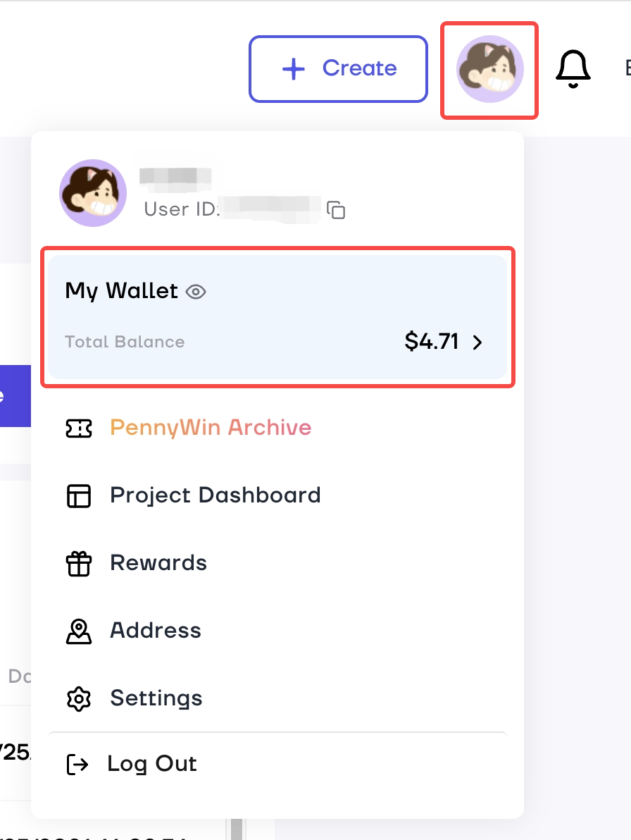Image resolution: width=631 pixels, height=840 pixels.
Task: Open Project Dashboard from menu
Action: [215, 495]
